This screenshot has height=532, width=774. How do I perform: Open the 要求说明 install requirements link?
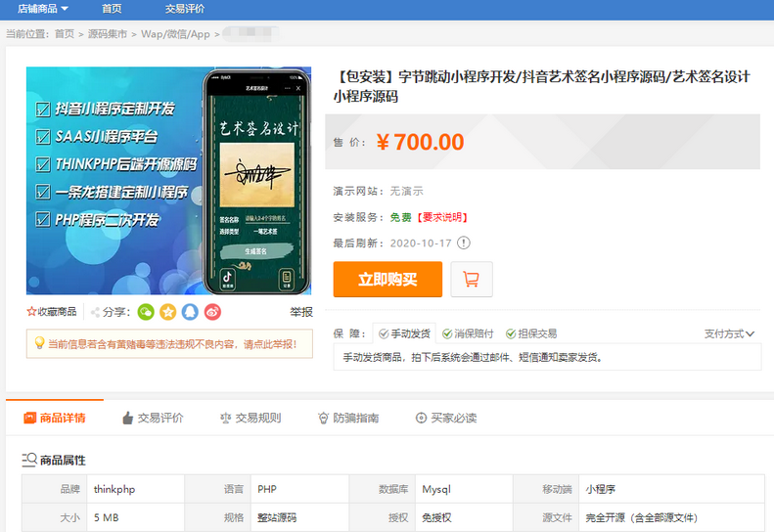[x=442, y=217]
